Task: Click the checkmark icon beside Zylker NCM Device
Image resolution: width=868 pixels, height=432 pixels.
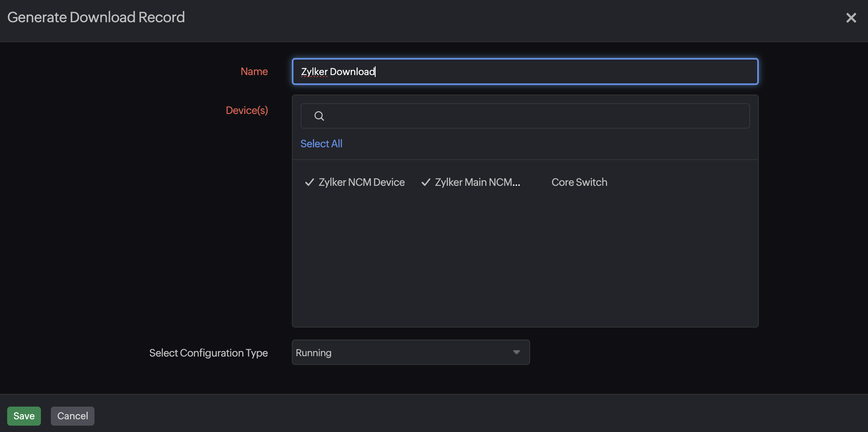Action: [309, 182]
